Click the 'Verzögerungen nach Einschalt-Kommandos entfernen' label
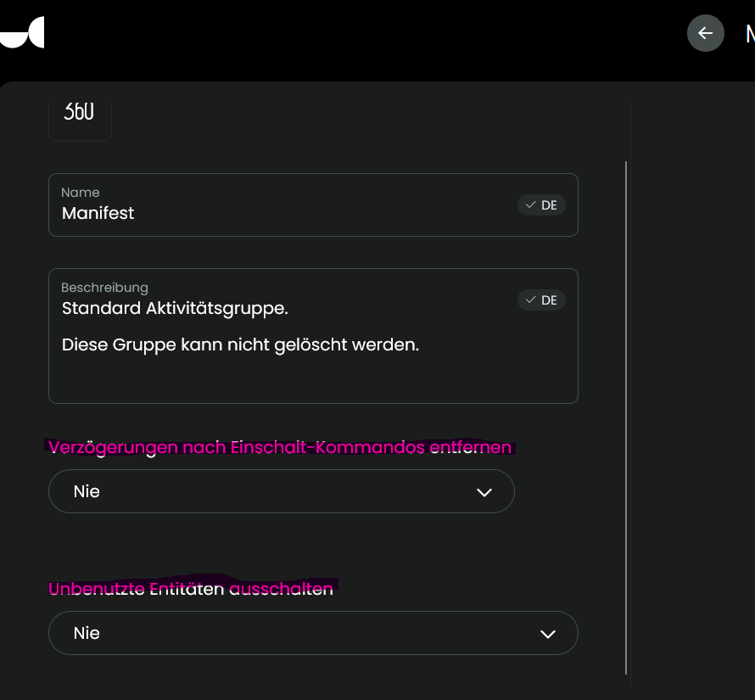Image resolution: width=755 pixels, height=700 pixels. pos(280,447)
